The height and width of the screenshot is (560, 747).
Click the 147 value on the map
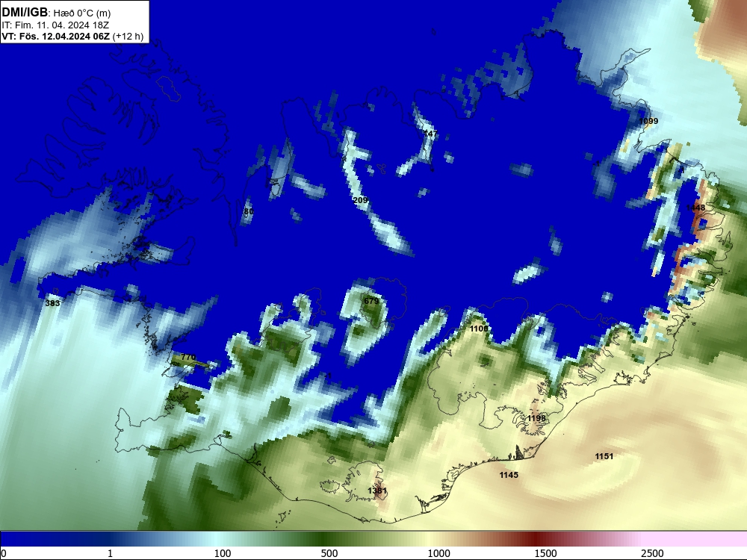430,134
